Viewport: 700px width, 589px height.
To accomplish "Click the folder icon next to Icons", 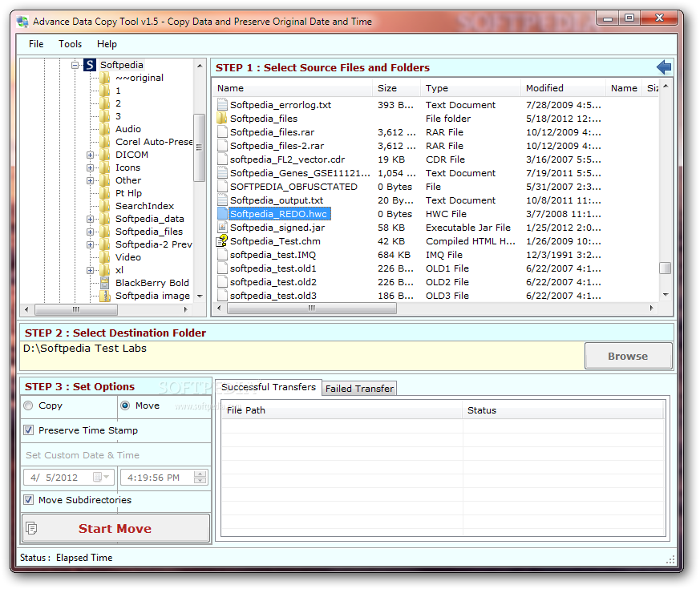I will [105, 167].
